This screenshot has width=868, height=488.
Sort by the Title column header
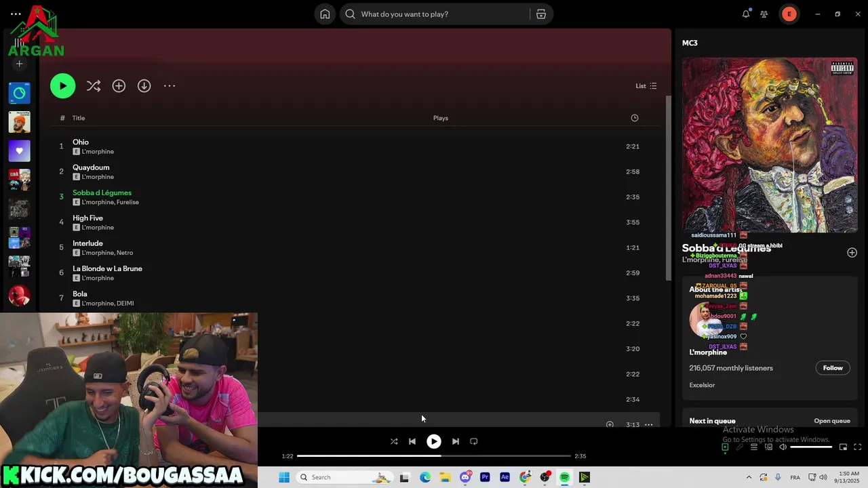[x=79, y=118]
